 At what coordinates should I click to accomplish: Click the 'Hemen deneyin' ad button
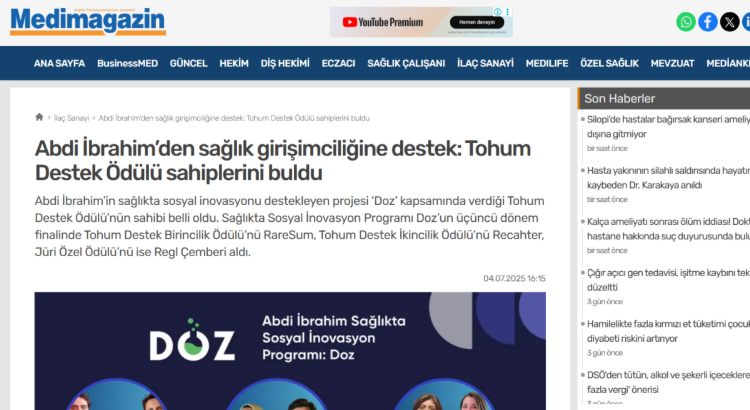pos(477,22)
